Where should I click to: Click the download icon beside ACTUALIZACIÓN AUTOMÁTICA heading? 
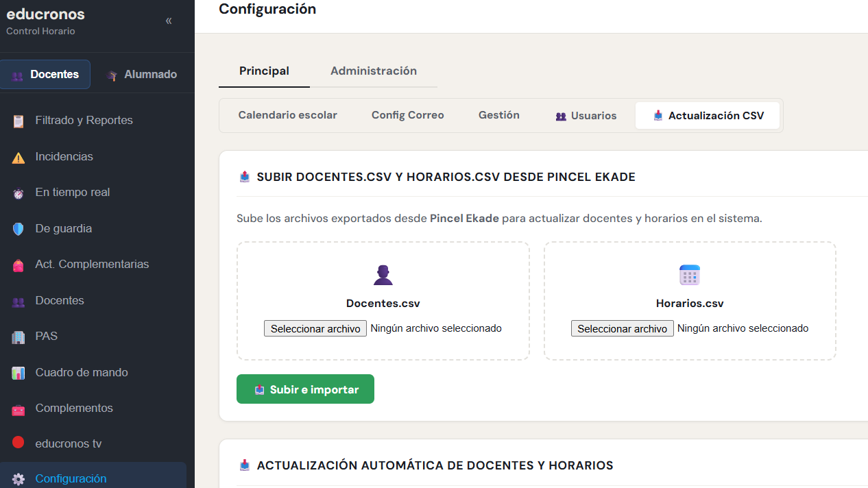pyautogui.click(x=245, y=465)
